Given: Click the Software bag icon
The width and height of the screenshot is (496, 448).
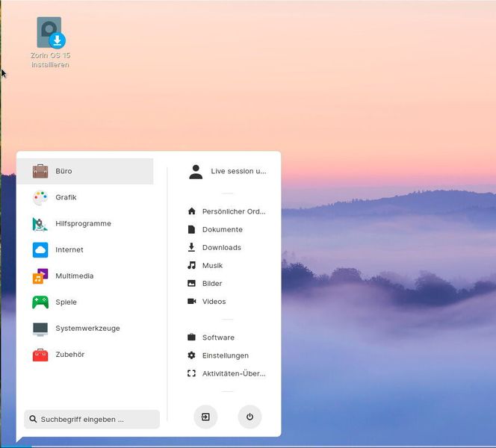Looking at the screenshot, I should (191, 337).
